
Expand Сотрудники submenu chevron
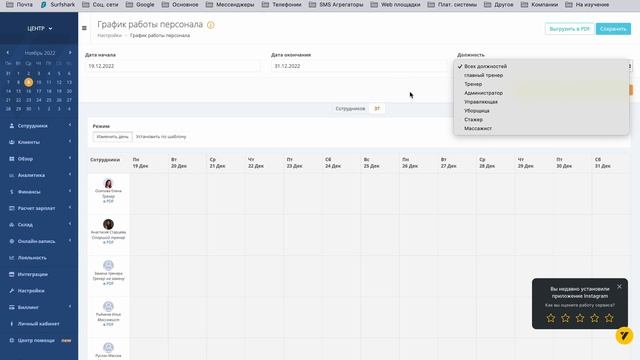(x=70, y=125)
